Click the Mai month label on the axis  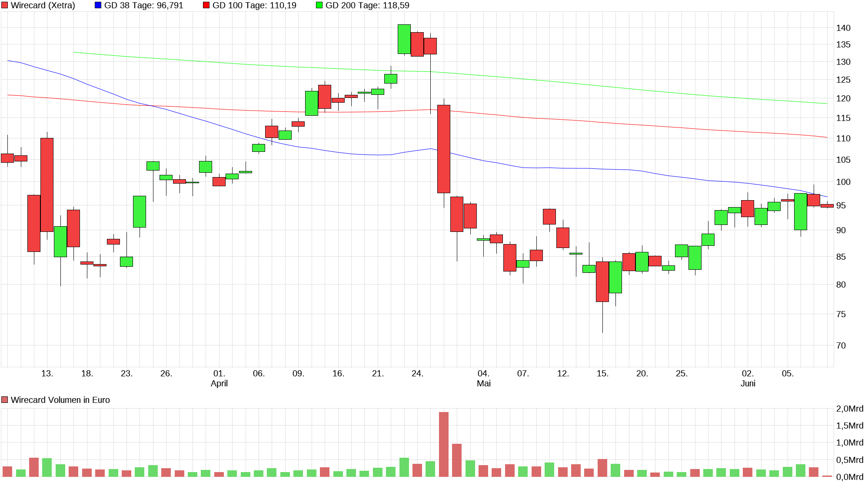tap(483, 383)
